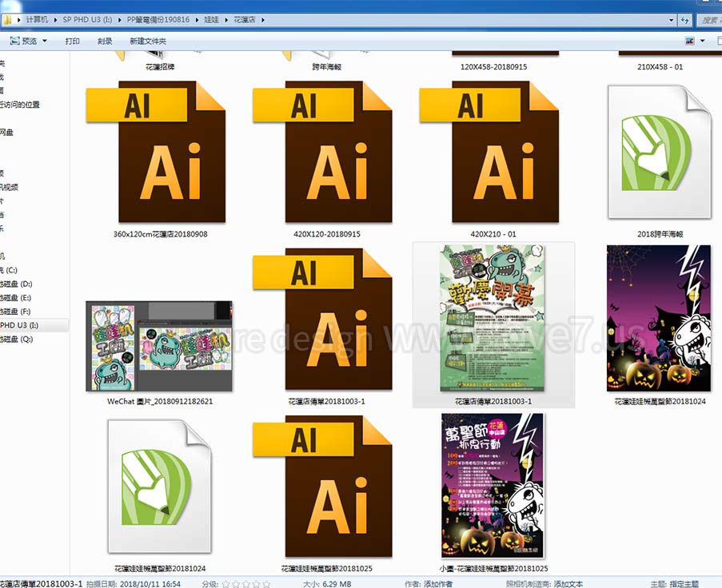The image size is (722, 588).
Task: Click the change view icon in toolbar
Action: [690, 41]
